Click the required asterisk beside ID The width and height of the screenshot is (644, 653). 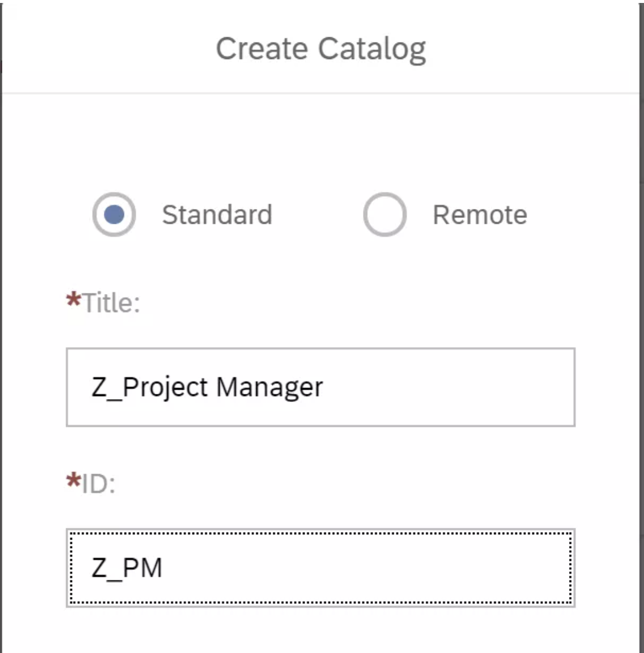point(74,481)
